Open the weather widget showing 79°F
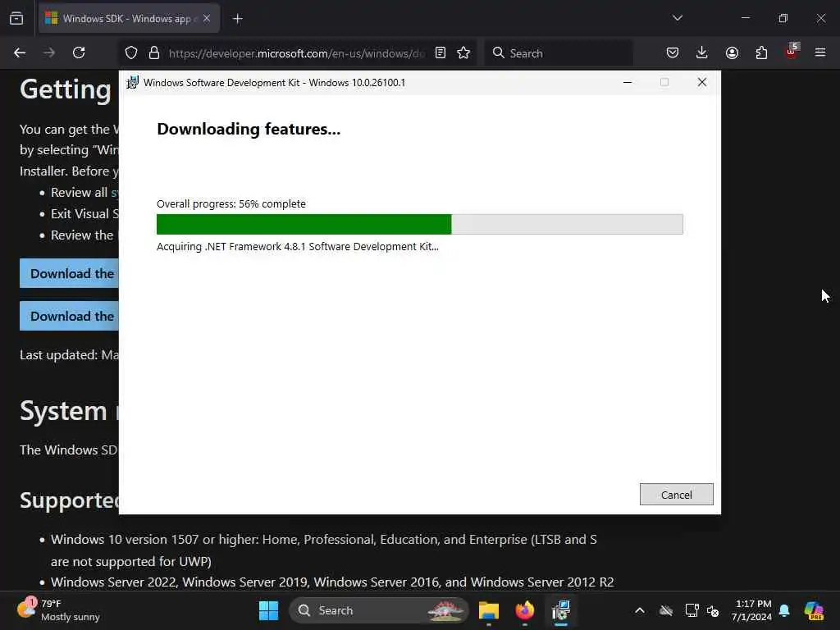This screenshot has width=840, height=630. (58, 610)
